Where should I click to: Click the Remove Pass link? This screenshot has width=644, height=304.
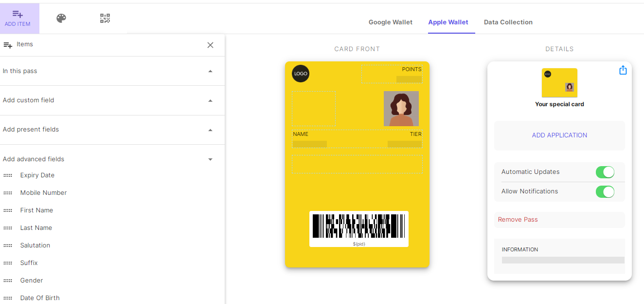pyautogui.click(x=518, y=220)
